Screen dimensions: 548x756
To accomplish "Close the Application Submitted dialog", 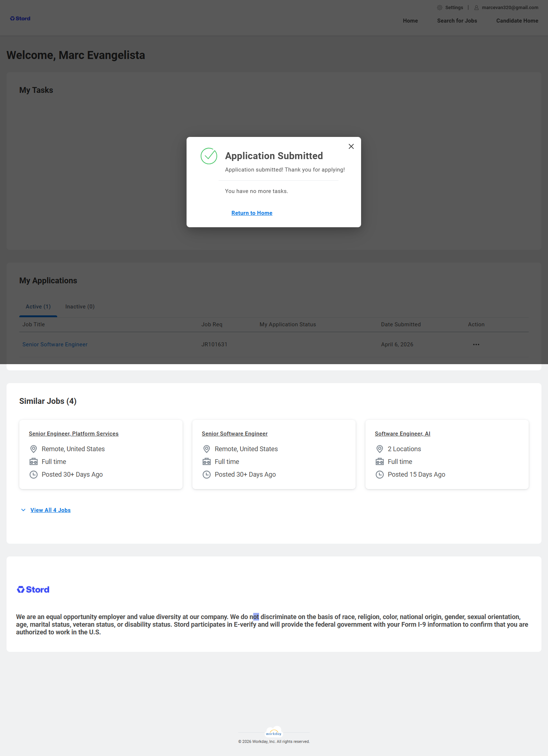I will click(x=351, y=146).
